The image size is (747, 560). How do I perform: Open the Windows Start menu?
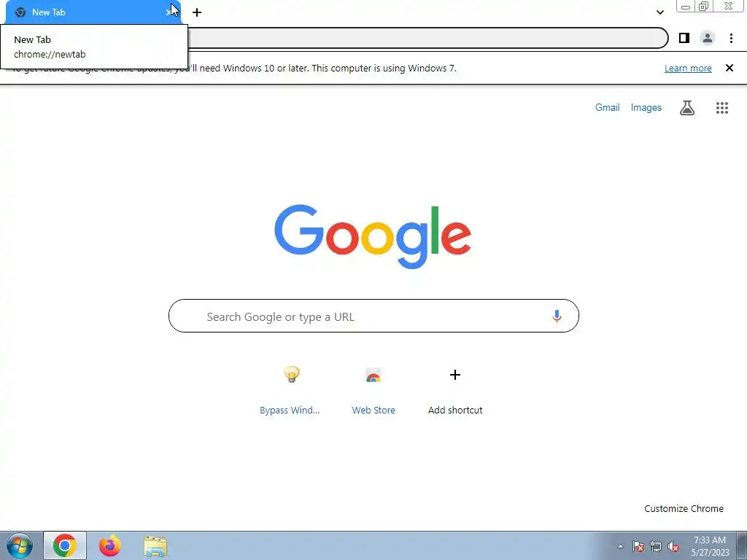click(x=20, y=545)
